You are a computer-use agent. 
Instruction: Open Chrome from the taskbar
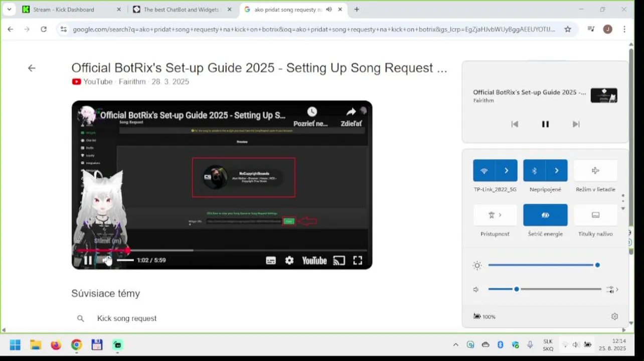pos(76,345)
